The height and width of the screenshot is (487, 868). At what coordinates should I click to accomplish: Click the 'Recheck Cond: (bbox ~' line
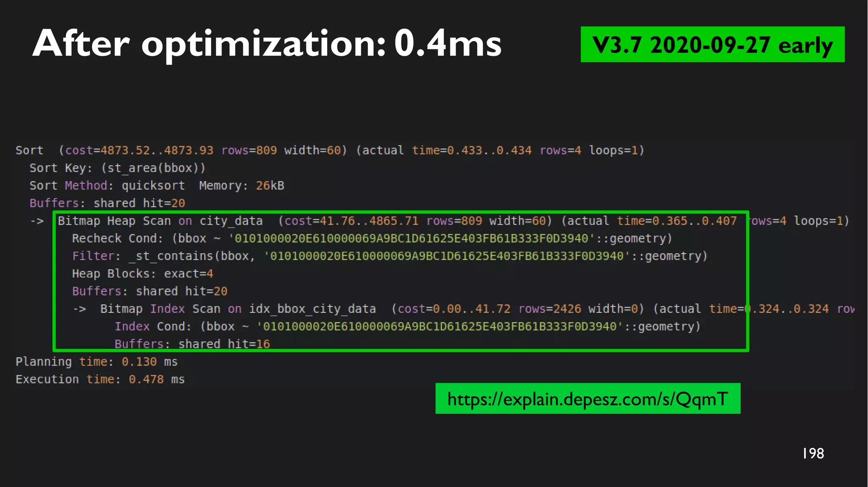[x=372, y=238]
